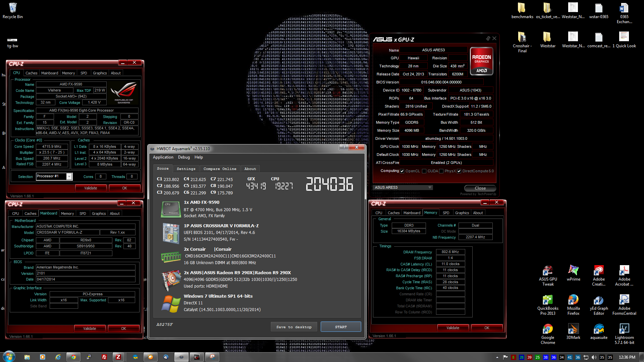Click the 1x AMD FX-9590 heading
Viewport: 644px width, 362px height.
click(201, 202)
